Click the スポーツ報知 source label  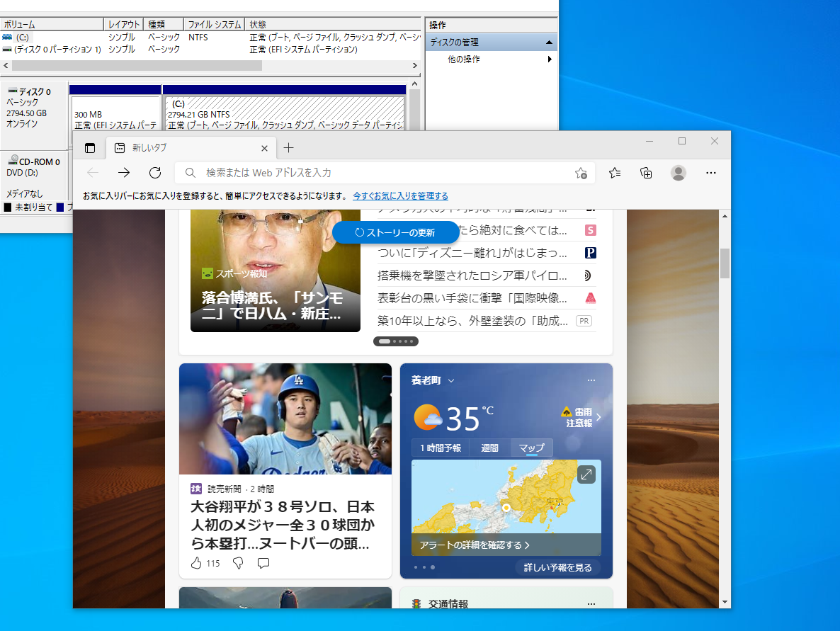pos(242,274)
